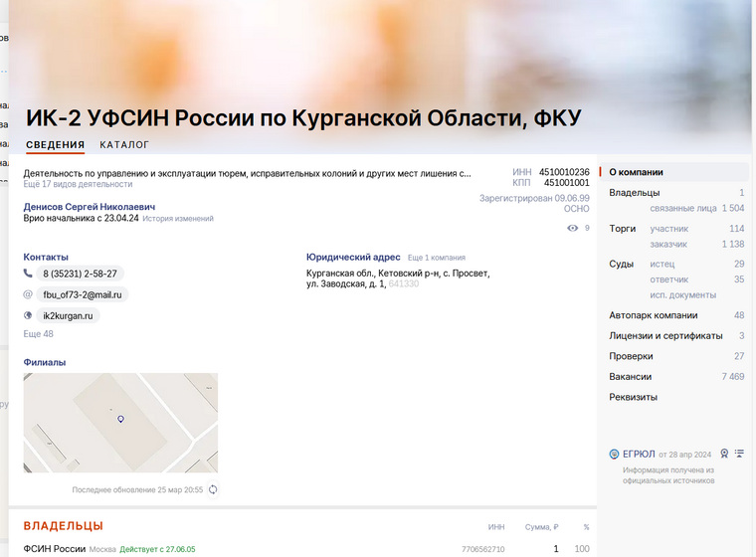Open ФСИН России owner entry
The width and height of the screenshot is (756, 557).
(x=55, y=549)
